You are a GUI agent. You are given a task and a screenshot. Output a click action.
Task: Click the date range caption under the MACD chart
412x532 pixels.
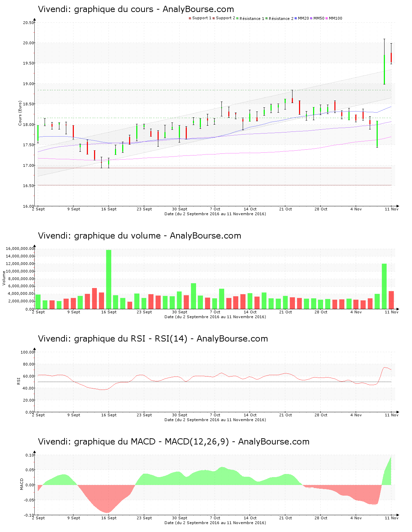point(215,523)
